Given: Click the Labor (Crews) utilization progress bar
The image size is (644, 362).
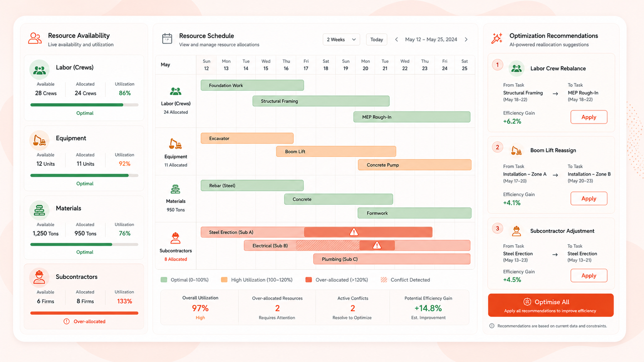Looking at the screenshot, I should (x=84, y=105).
